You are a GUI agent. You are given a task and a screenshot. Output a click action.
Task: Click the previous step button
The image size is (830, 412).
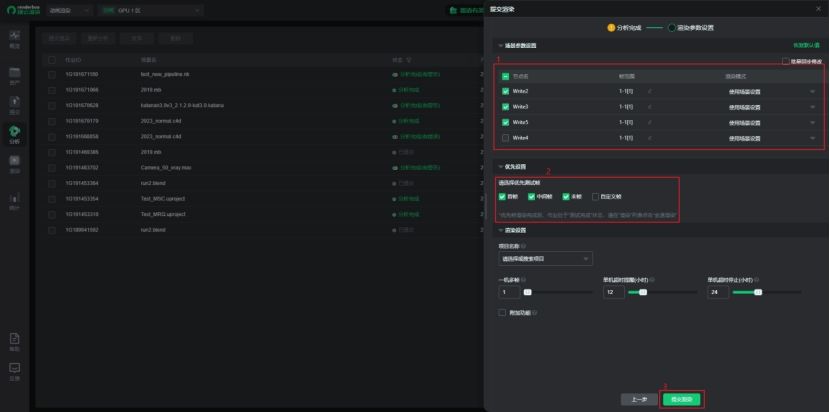click(x=639, y=399)
